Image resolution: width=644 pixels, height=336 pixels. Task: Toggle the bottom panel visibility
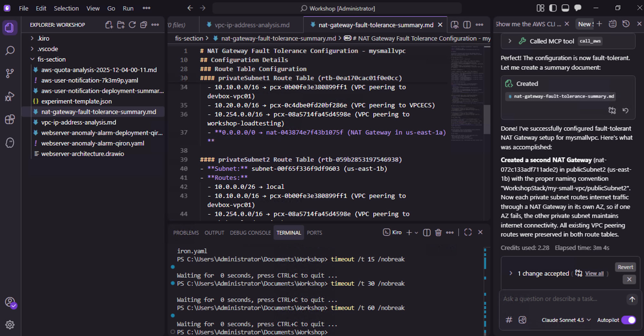(565, 8)
